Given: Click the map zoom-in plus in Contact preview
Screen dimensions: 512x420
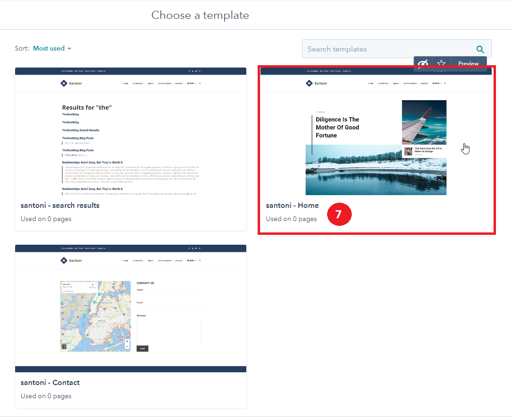Looking at the screenshot, I should 127,341.
